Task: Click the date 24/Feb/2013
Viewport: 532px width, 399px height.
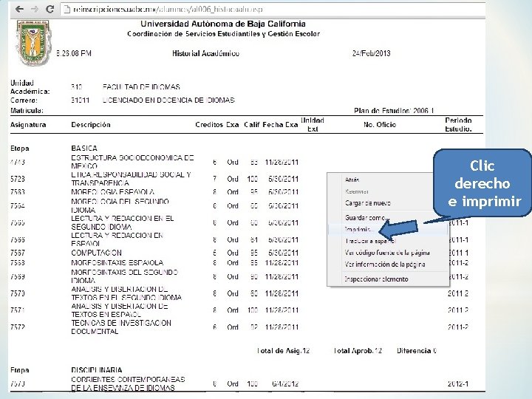Action: pos(371,53)
